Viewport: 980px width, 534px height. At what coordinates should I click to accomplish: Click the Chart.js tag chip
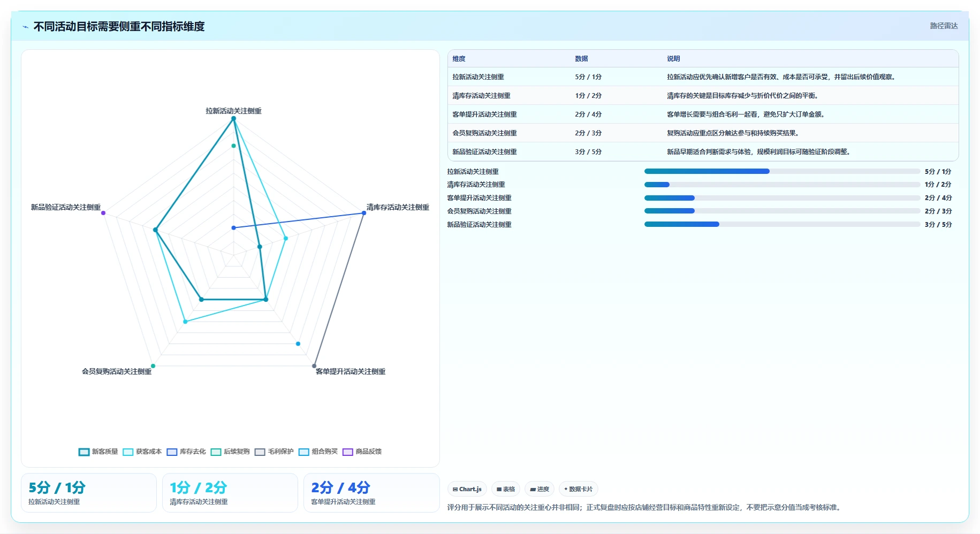tap(467, 489)
